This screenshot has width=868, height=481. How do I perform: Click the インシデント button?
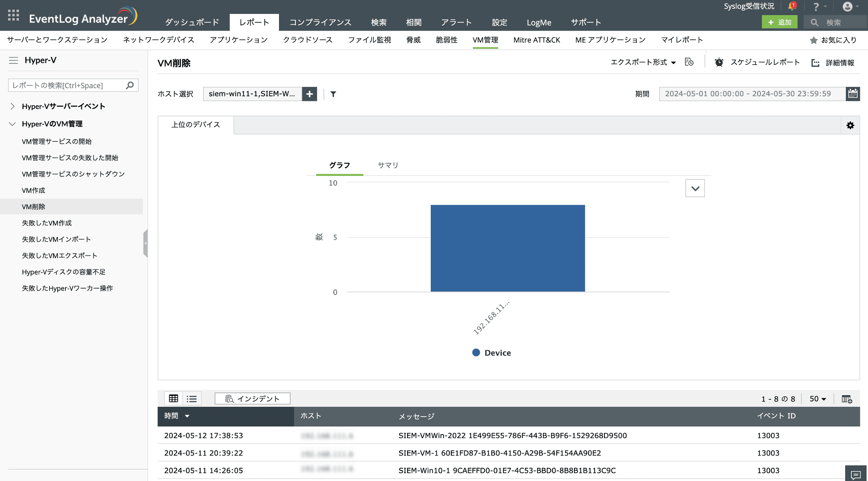[x=252, y=399]
